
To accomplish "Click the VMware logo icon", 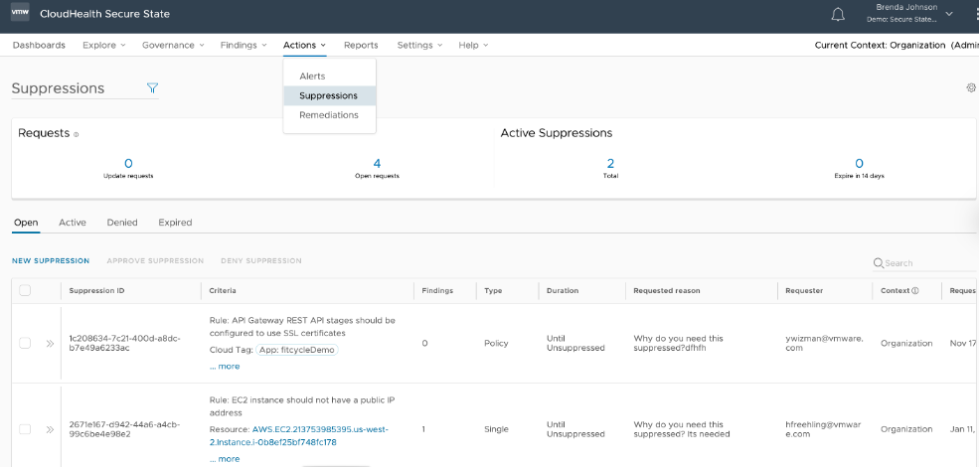I will [20, 14].
